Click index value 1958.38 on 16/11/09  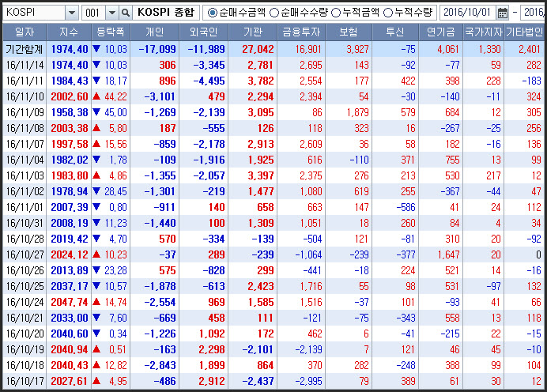[70, 112]
